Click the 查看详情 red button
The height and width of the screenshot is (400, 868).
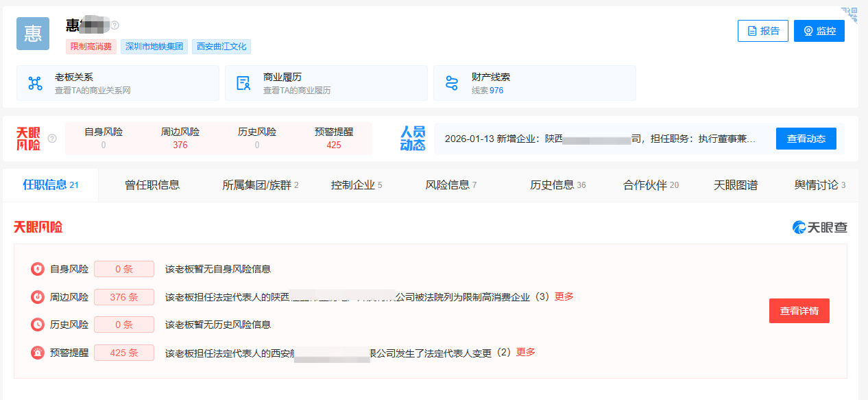coord(799,311)
